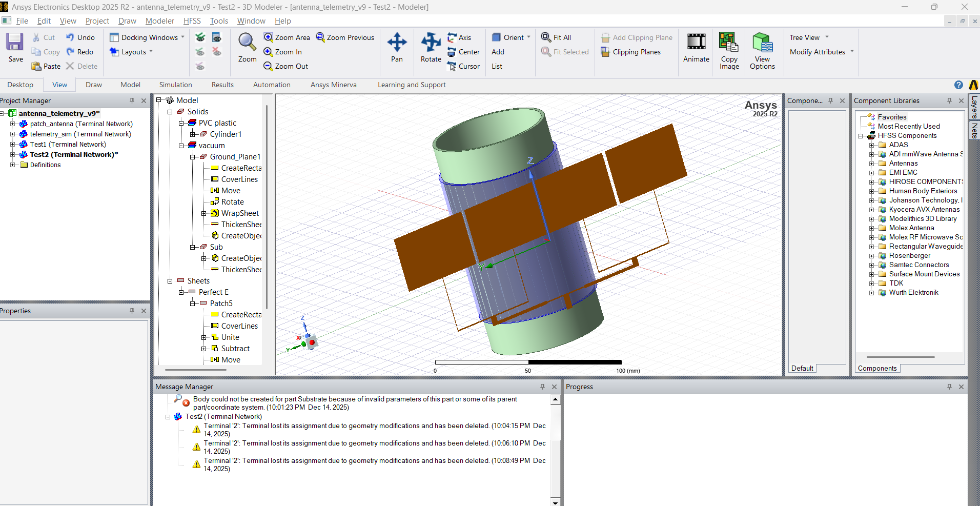This screenshot has width=980, height=506.
Task: Toggle auto-hide pin on Message Manager panel
Action: (x=542, y=387)
